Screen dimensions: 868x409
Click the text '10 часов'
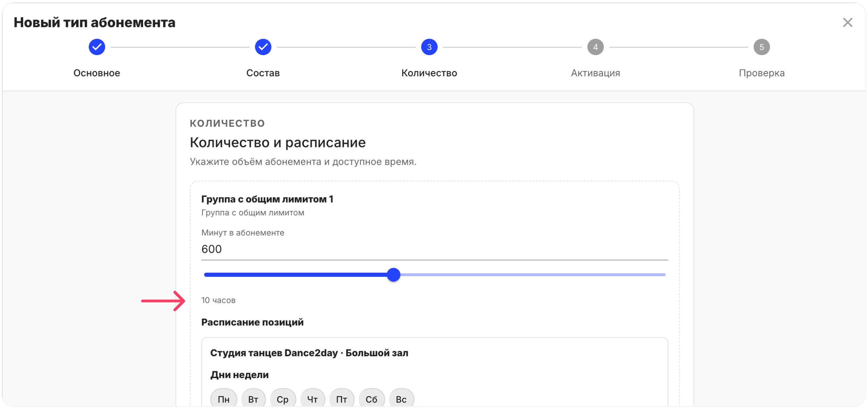(x=218, y=300)
